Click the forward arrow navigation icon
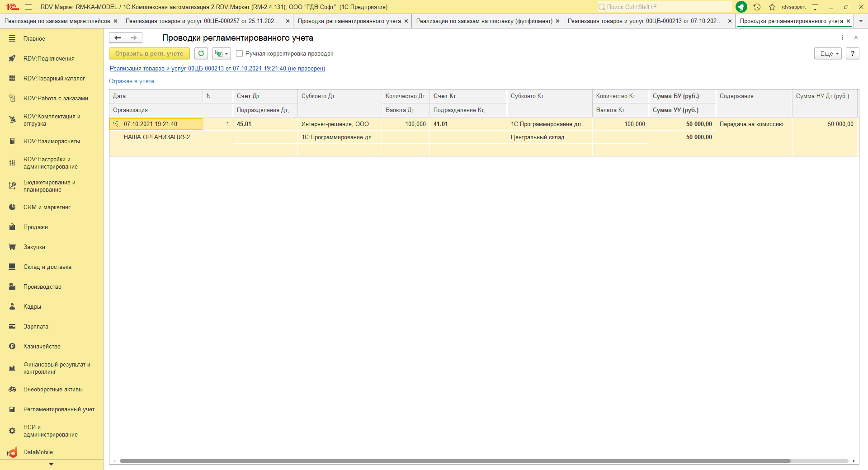 pos(134,38)
